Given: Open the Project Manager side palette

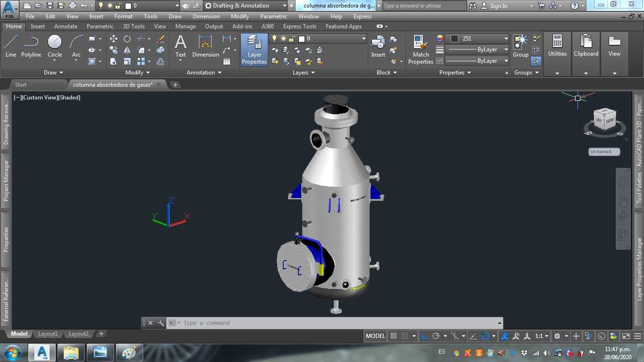Looking at the screenshot, I should (x=6, y=181).
